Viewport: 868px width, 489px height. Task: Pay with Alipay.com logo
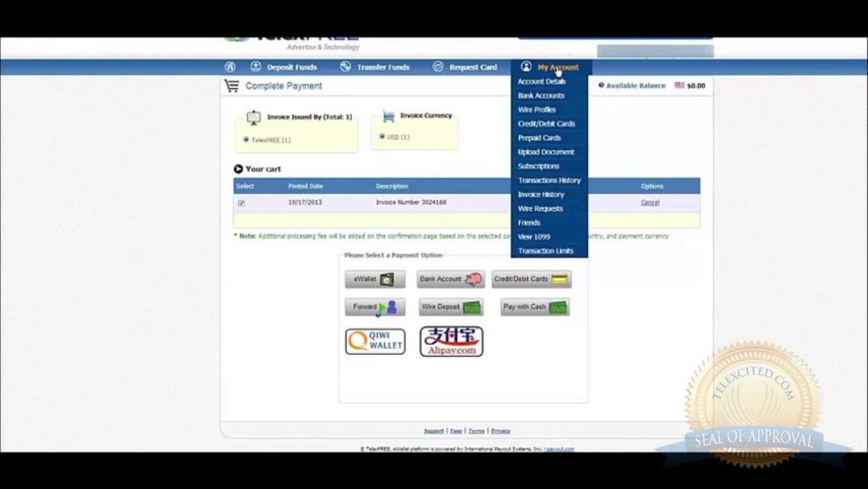click(451, 341)
